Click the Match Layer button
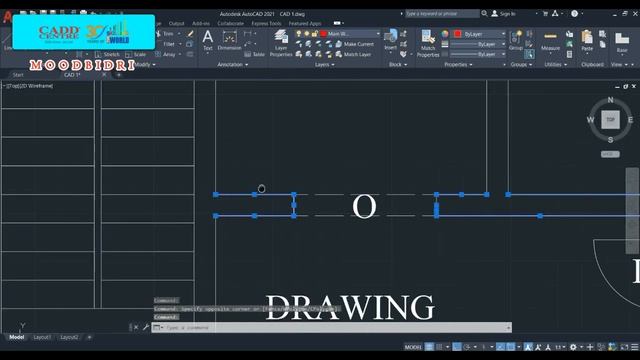This screenshot has width=640, height=360. pyautogui.click(x=353, y=54)
